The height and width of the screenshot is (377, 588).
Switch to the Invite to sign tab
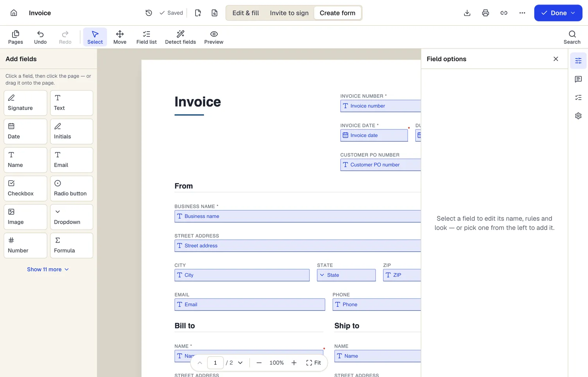point(289,13)
